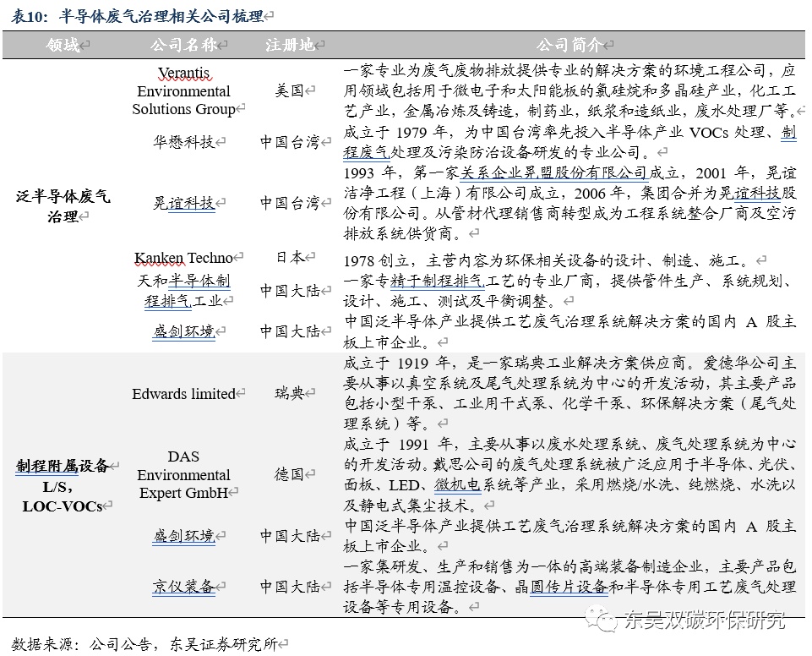Select the DAS Environmental Expert GmbH cell
This screenshot has height=656, width=812.
tap(184, 474)
